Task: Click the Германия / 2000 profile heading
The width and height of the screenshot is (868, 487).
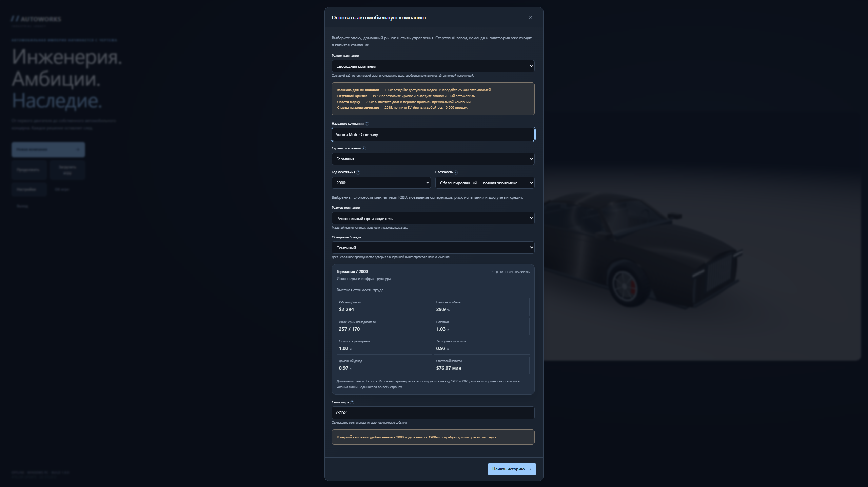Action: [352, 272]
